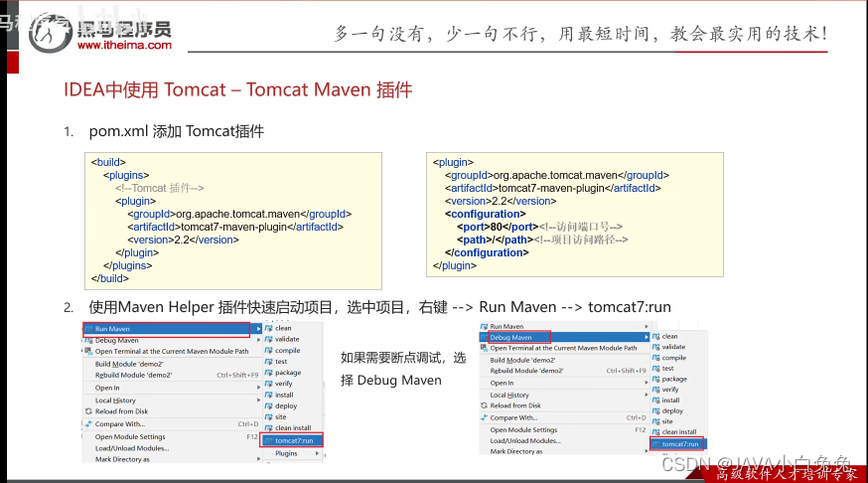Expand 'Local History' arrow in left context menu
The height and width of the screenshot is (483, 868).
click(258, 400)
